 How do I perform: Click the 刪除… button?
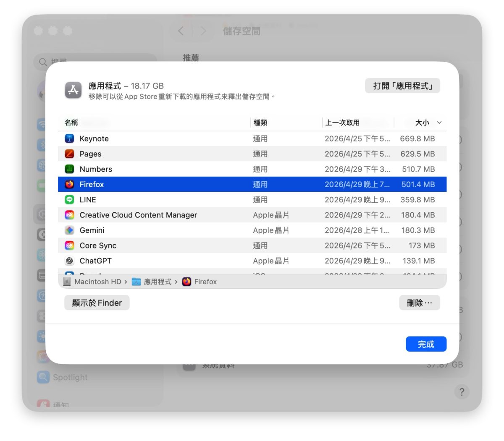(419, 303)
